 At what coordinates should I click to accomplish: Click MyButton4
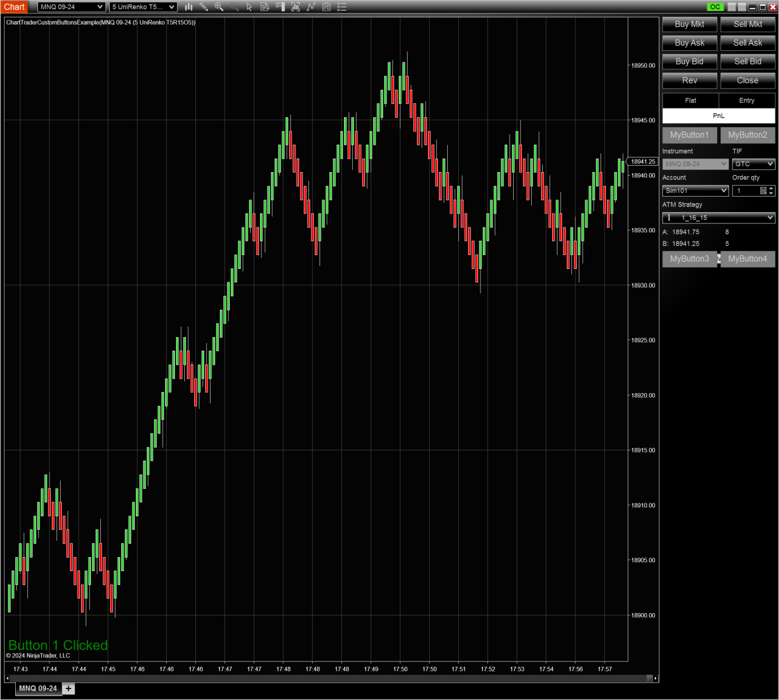click(748, 259)
